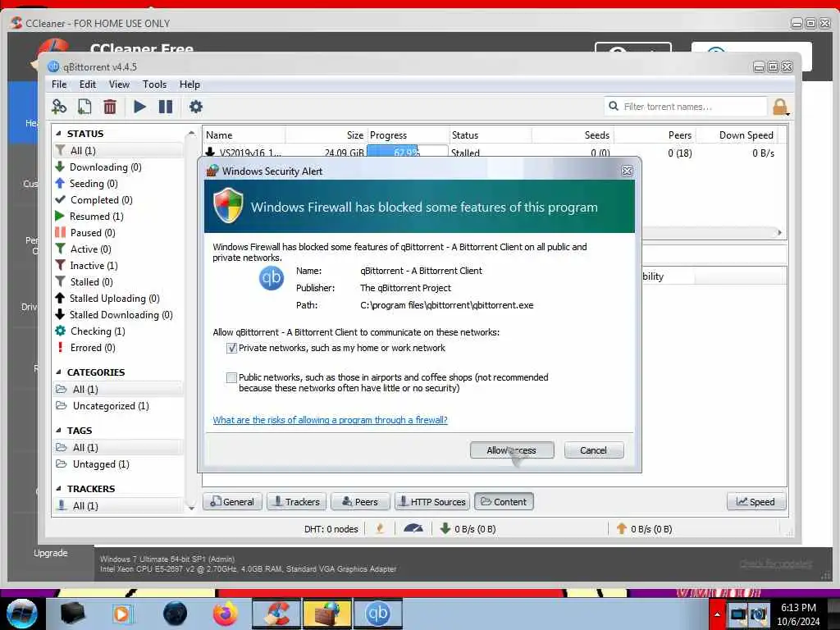This screenshot has height=630, width=840.
Task: Collapse the CATEGORIES section
Action: (58, 372)
